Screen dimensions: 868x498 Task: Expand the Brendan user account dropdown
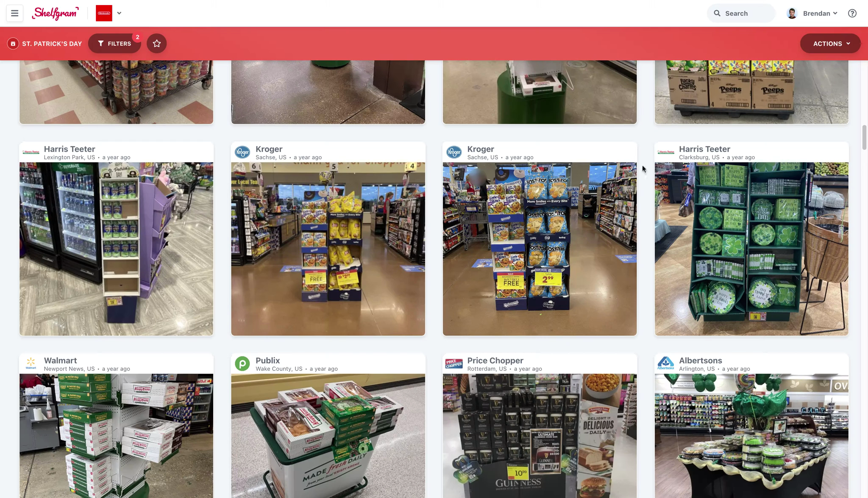[x=817, y=13]
